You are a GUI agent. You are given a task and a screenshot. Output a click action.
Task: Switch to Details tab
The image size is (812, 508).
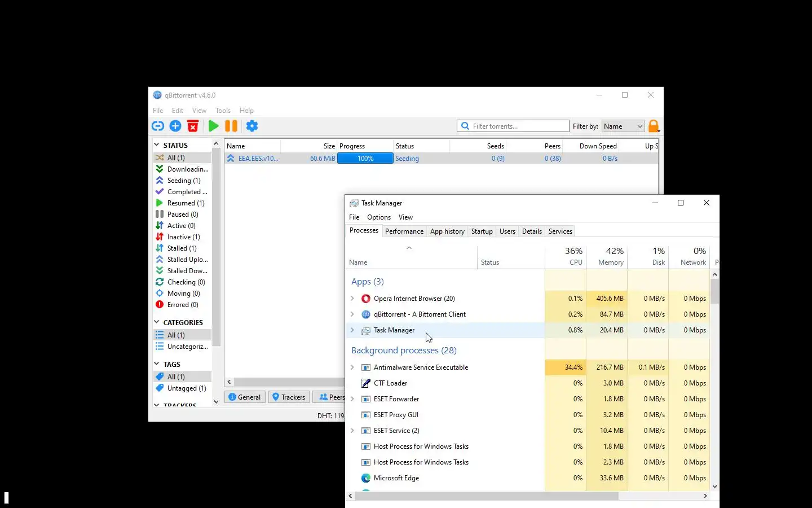(x=532, y=231)
